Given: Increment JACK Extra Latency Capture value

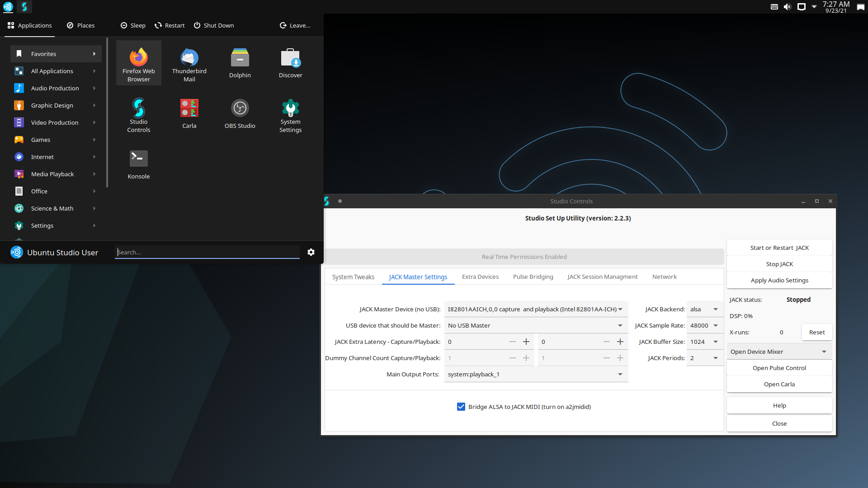Looking at the screenshot, I should point(525,342).
